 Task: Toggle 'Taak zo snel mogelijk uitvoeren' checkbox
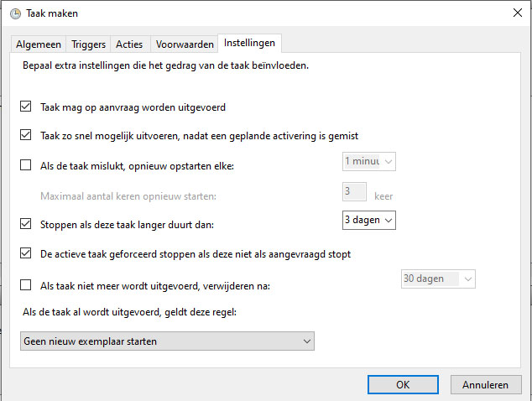click(x=26, y=135)
